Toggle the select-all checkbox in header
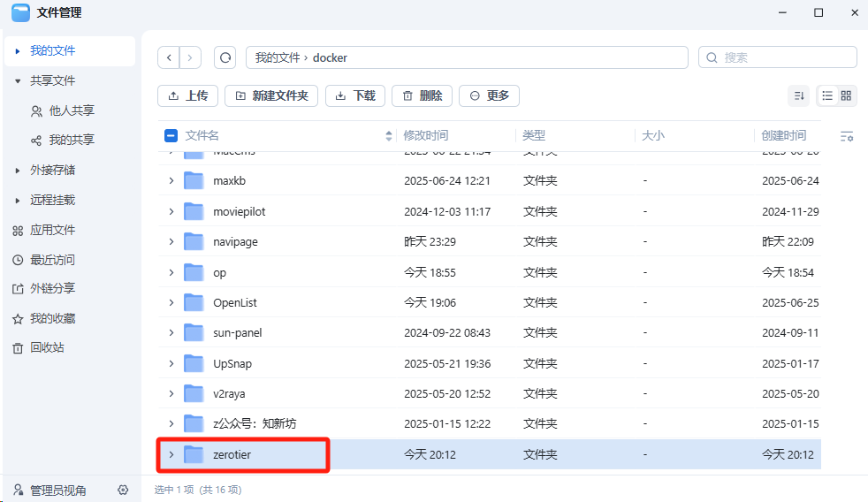The image size is (868, 502). click(171, 136)
